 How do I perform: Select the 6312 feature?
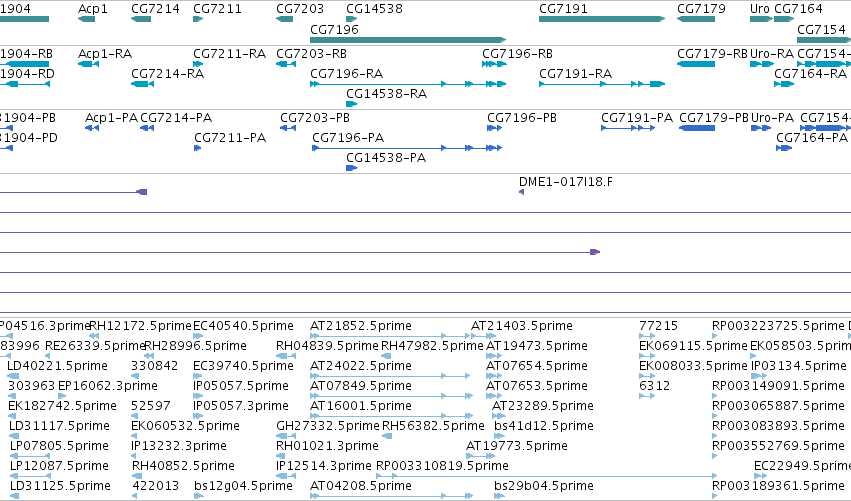pos(655,386)
